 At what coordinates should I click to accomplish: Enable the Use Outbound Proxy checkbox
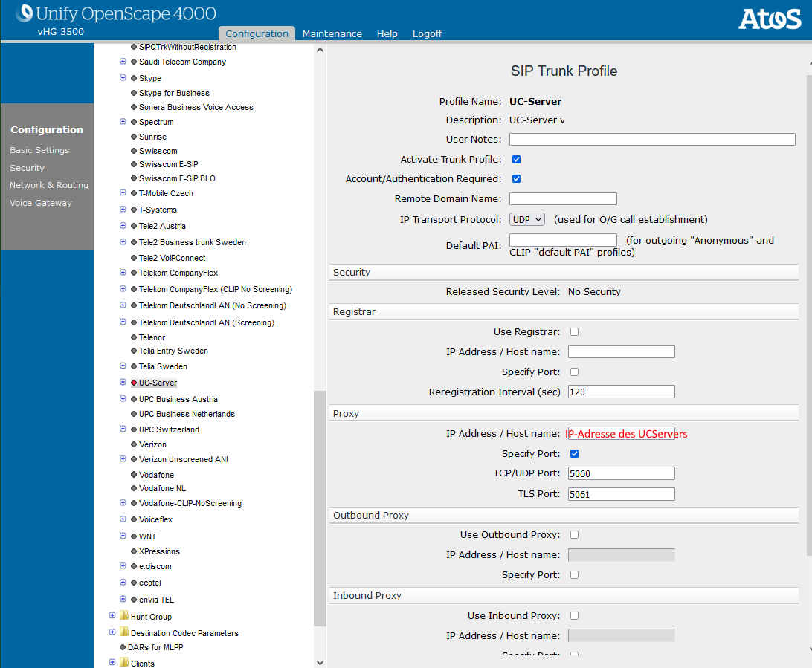(574, 534)
